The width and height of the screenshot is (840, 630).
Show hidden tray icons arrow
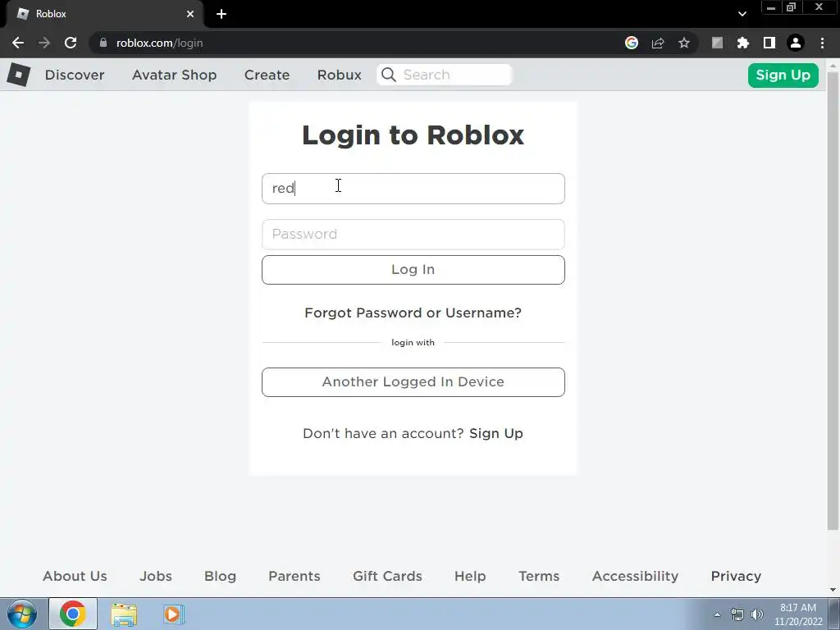[717, 614]
